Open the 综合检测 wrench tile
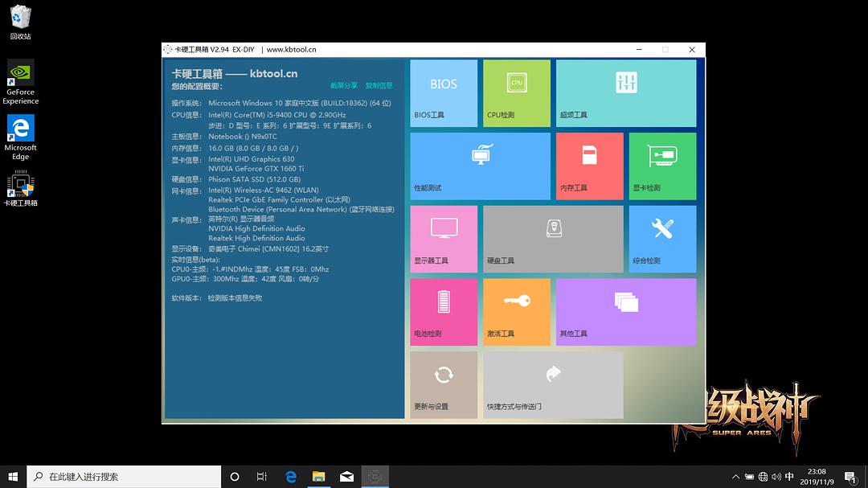The width and height of the screenshot is (868, 488). 662,240
